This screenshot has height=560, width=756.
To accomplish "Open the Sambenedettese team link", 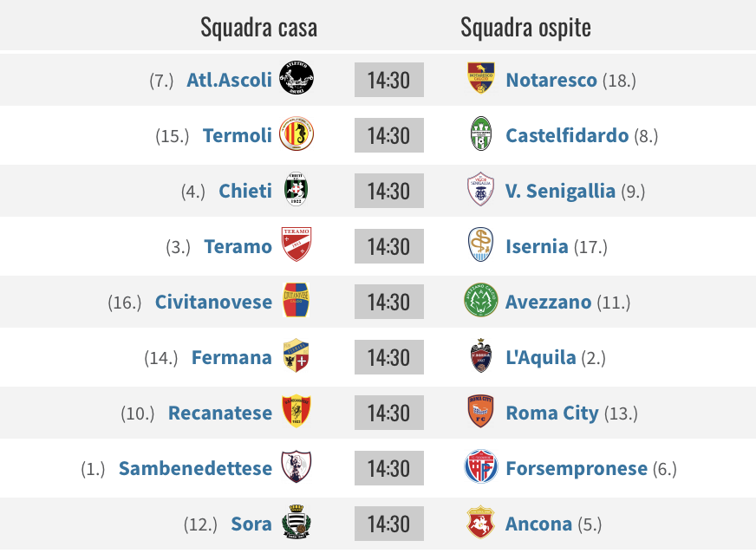I will click(195, 468).
